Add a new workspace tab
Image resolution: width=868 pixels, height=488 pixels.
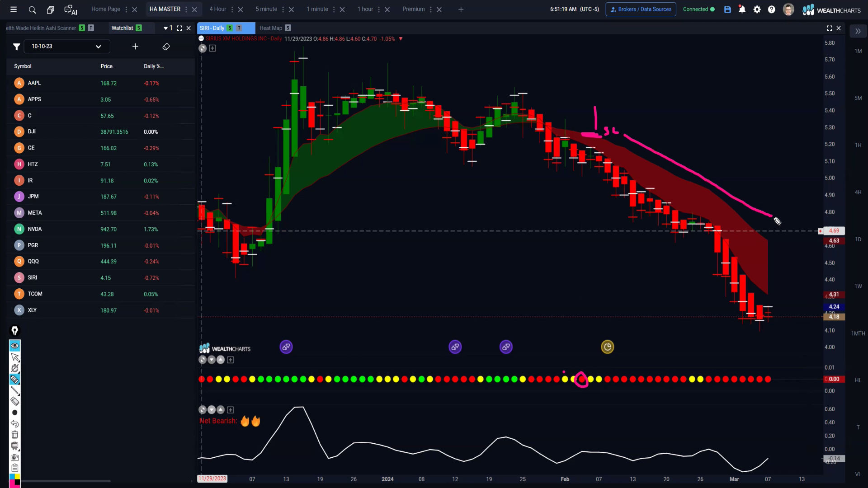(461, 9)
